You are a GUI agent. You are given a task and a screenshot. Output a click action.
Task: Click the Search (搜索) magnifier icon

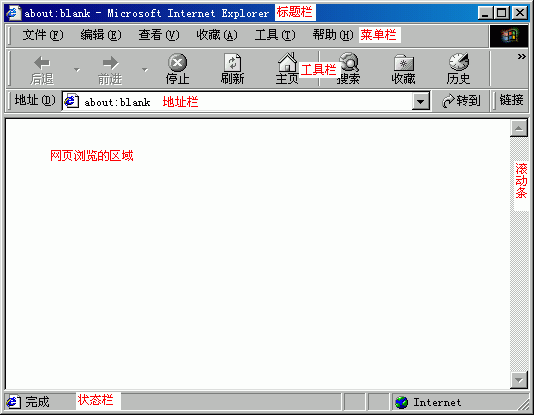pyautogui.click(x=348, y=62)
